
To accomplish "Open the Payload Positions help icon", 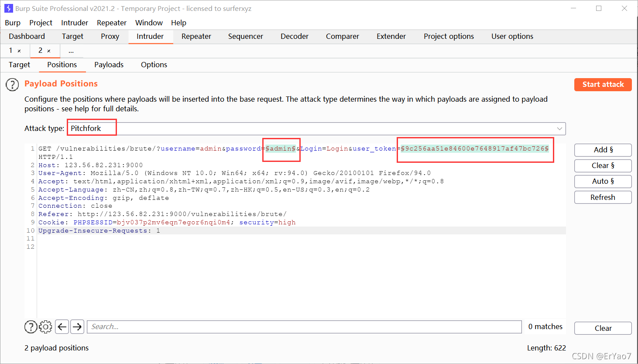I will pyautogui.click(x=12, y=84).
